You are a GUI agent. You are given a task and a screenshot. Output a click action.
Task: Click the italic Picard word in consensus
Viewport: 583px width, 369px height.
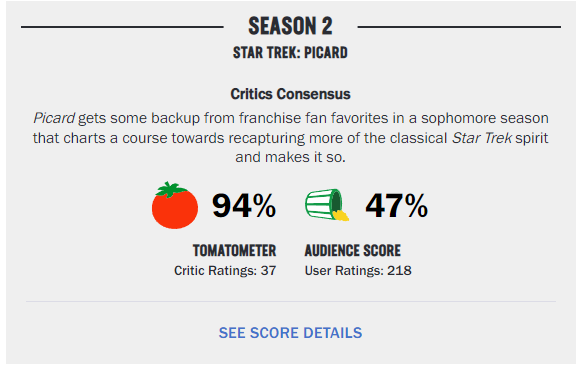coord(54,118)
